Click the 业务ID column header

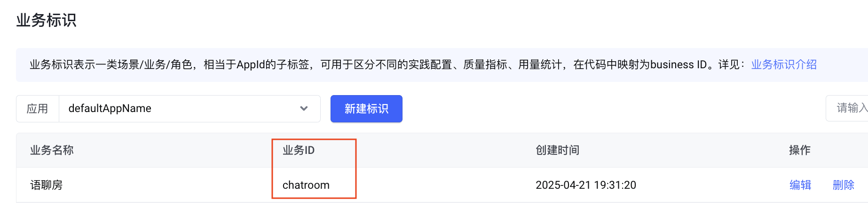coord(299,150)
